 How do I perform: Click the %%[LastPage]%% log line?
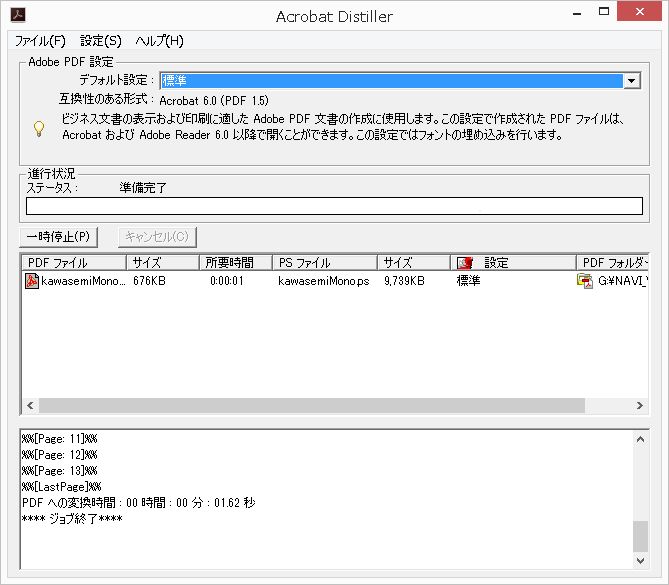[x=61, y=486]
